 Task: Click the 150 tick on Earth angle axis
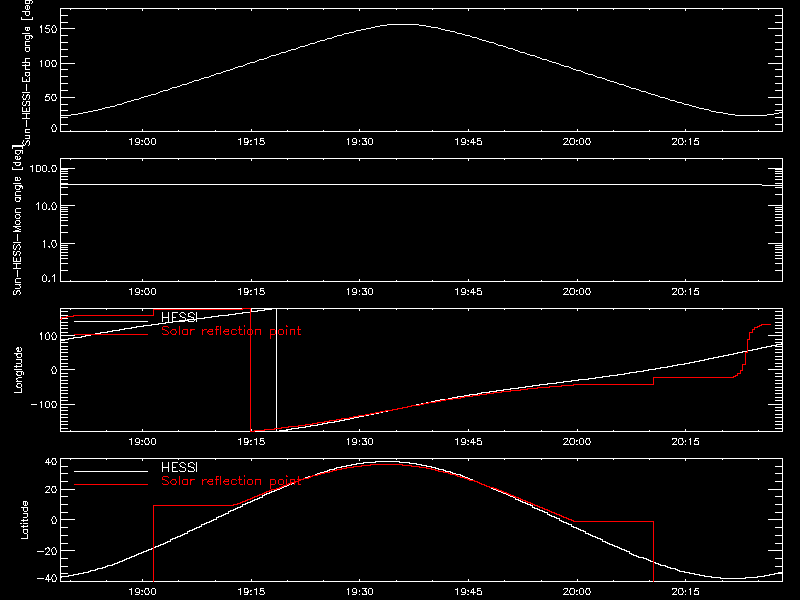tap(50, 29)
